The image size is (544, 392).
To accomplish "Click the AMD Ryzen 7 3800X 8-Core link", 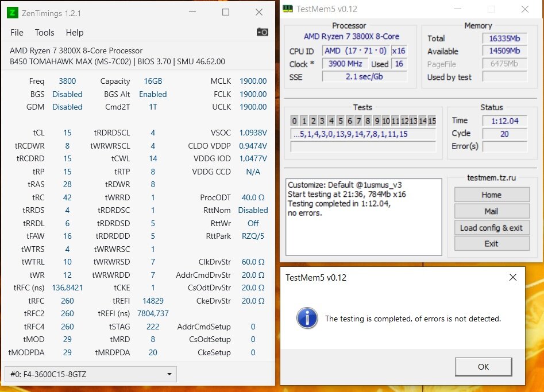I will 351,36.
